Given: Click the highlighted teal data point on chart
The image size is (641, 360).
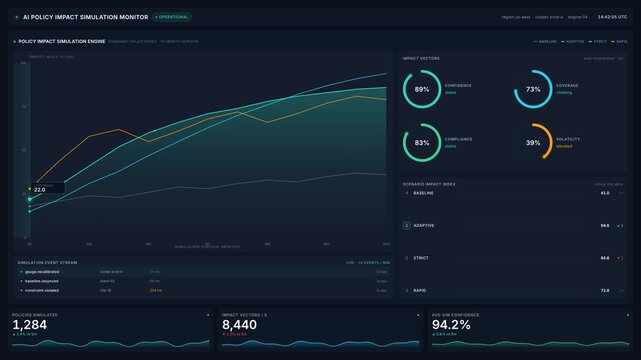Looking at the screenshot, I should [x=29, y=199].
